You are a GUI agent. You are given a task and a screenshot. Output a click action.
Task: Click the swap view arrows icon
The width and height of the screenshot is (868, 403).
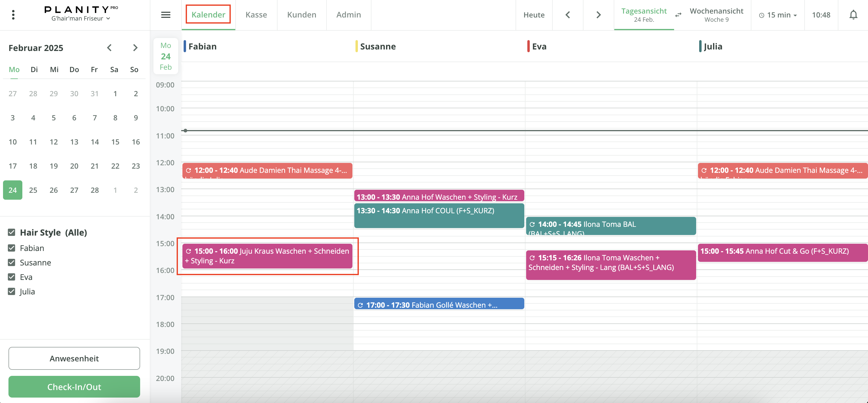[x=678, y=15]
